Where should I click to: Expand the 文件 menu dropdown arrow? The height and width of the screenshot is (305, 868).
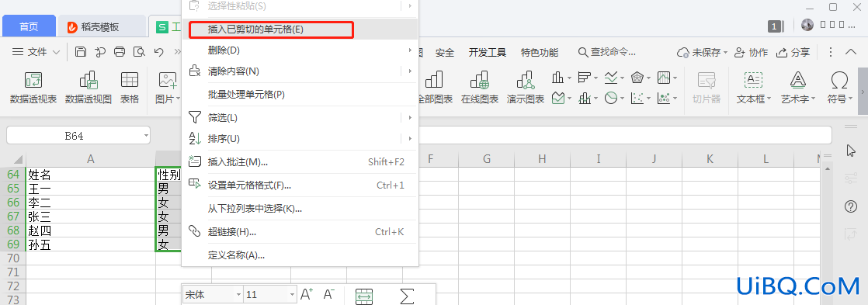[56, 52]
